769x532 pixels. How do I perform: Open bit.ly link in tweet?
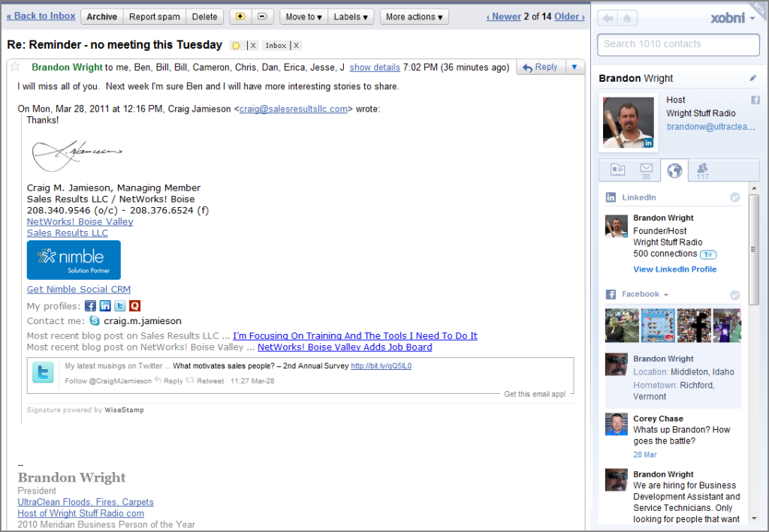click(x=381, y=366)
